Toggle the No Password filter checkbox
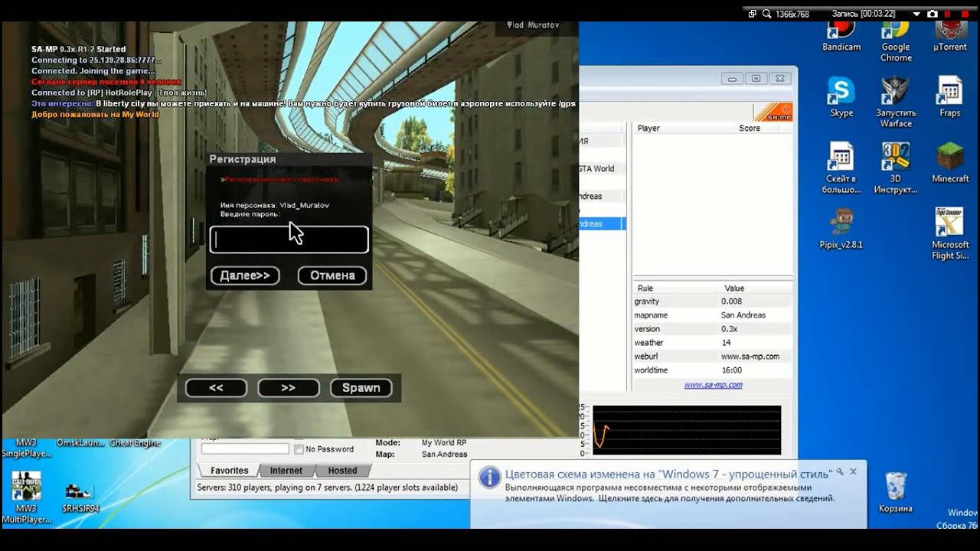The height and width of the screenshot is (551, 980). coord(299,449)
